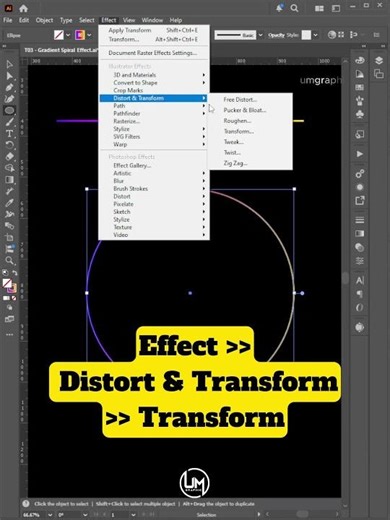Image resolution: width=390 pixels, height=520 pixels.
Task: Click the Arrange Documents icon
Action: tap(319, 8)
